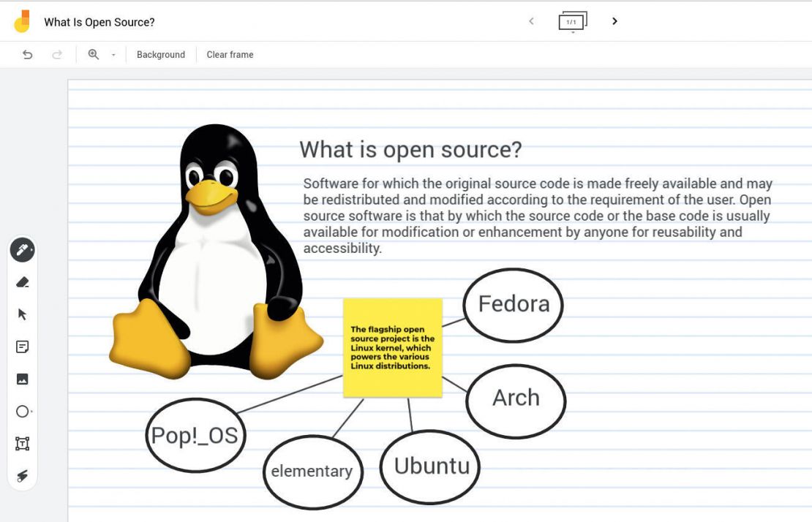Image resolution: width=812 pixels, height=522 pixels.
Task: Choose the Select arrow tool
Action: [23, 314]
